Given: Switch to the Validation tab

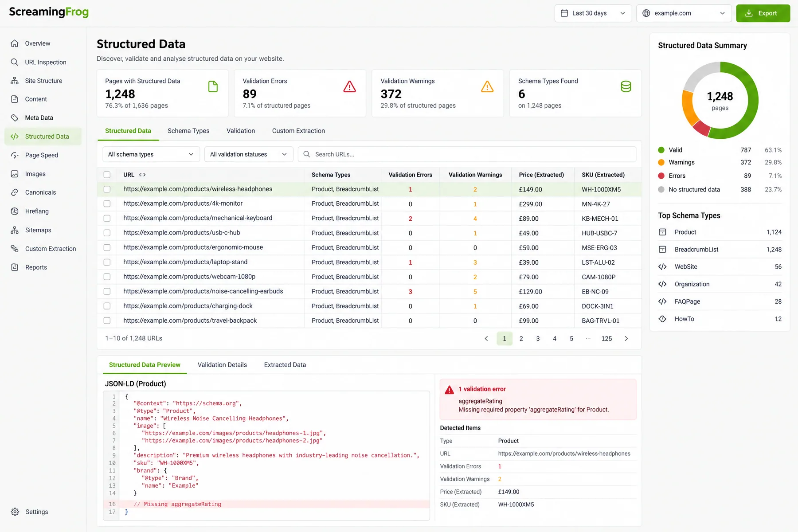Looking at the screenshot, I should pos(241,131).
